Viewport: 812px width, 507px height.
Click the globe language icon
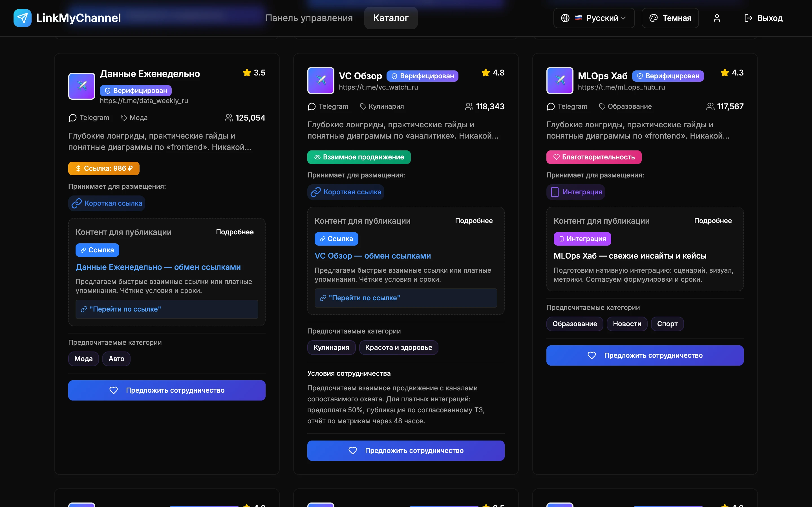coord(565,18)
